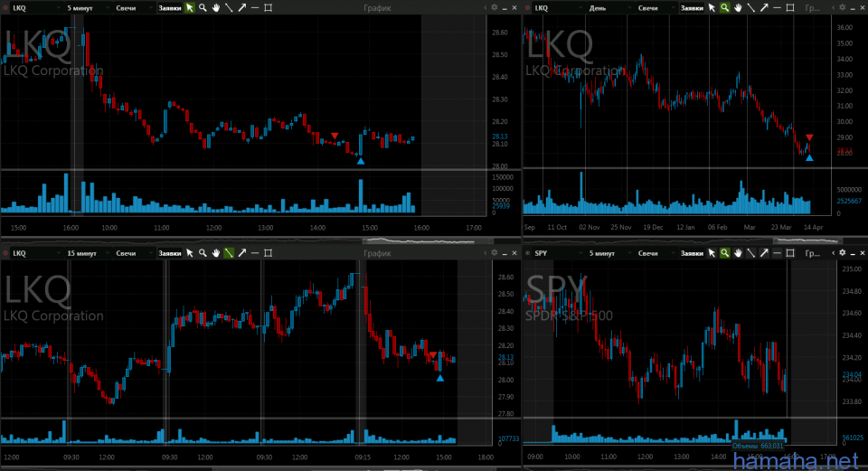The image size is (868, 471).
Task: Select pointer tool on LKQ 15-minute chart
Action: click(190, 253)
